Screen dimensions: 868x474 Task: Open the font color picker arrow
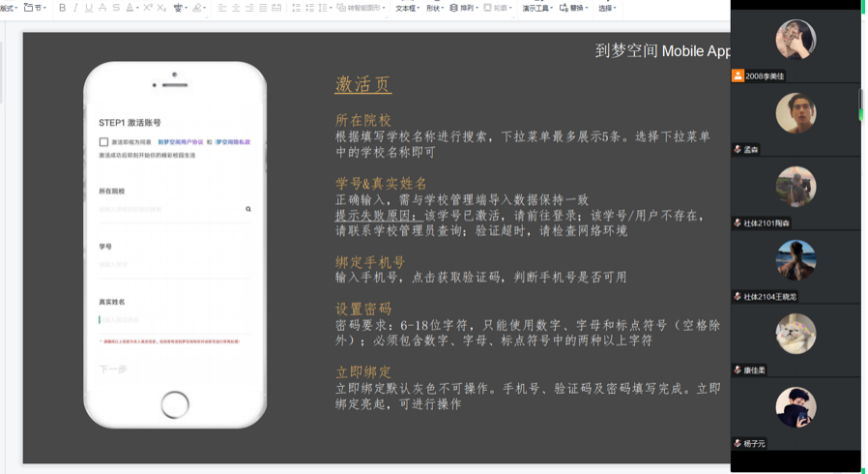[x=139, y=8]
